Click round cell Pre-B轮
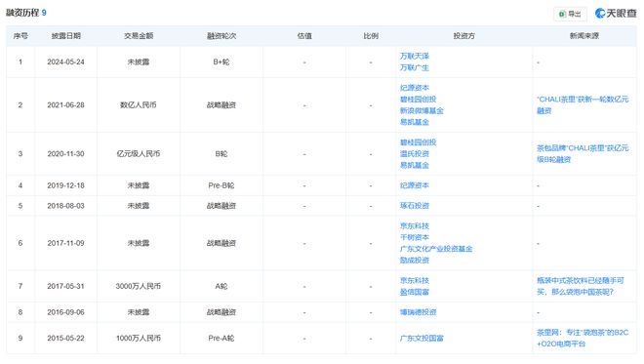Screen dimensions: 644x364 tap(221, 185)
